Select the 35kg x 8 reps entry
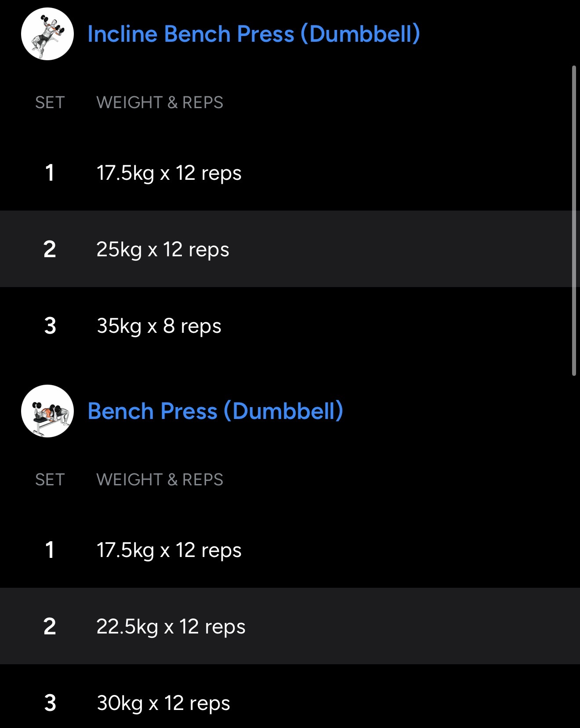Screen dimensions: 580x728 point(159,326)
